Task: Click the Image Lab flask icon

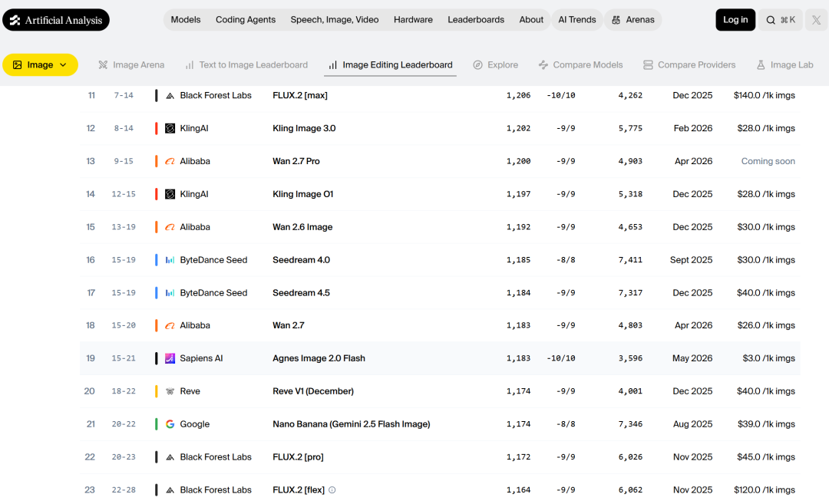Action: click(x=761, y=65)
